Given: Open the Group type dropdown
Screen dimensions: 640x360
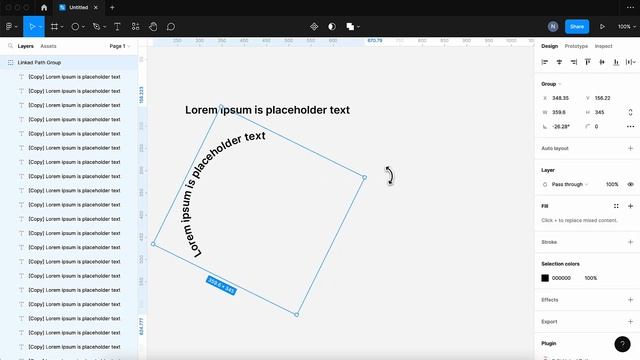Looking at the screenshot, I should pyautogui.click(x=551, y=84).
